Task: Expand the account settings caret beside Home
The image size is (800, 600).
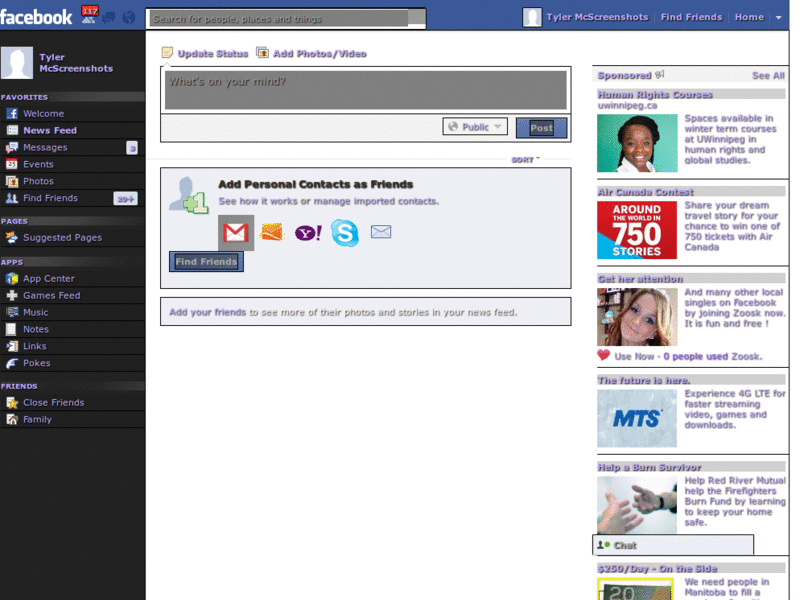Action: pyautogui.click(x=780, y=17)
